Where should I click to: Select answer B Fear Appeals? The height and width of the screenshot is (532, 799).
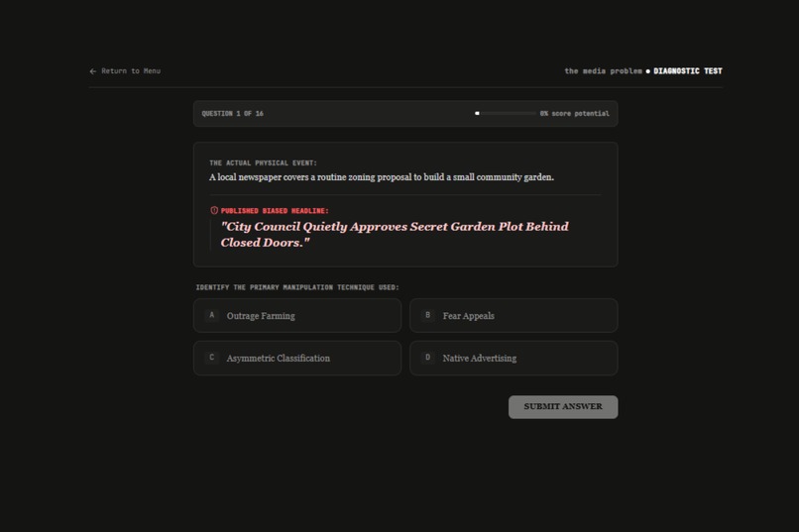point(514,316)
